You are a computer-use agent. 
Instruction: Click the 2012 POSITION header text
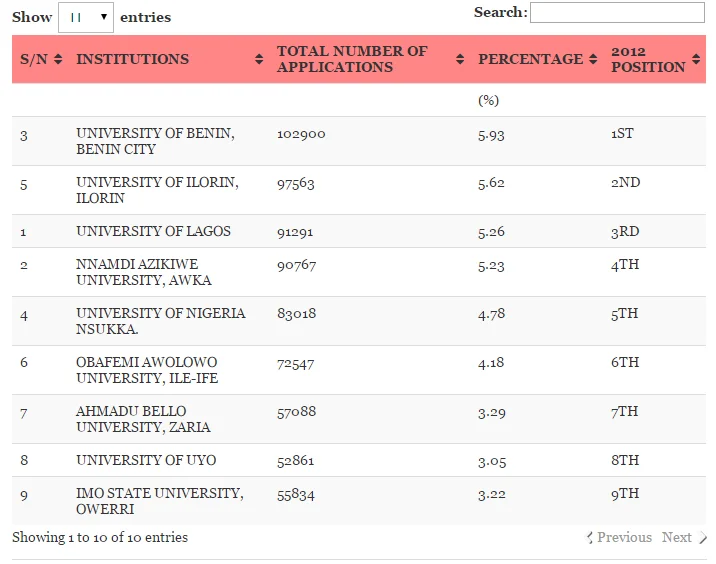(x=648, y=59)
